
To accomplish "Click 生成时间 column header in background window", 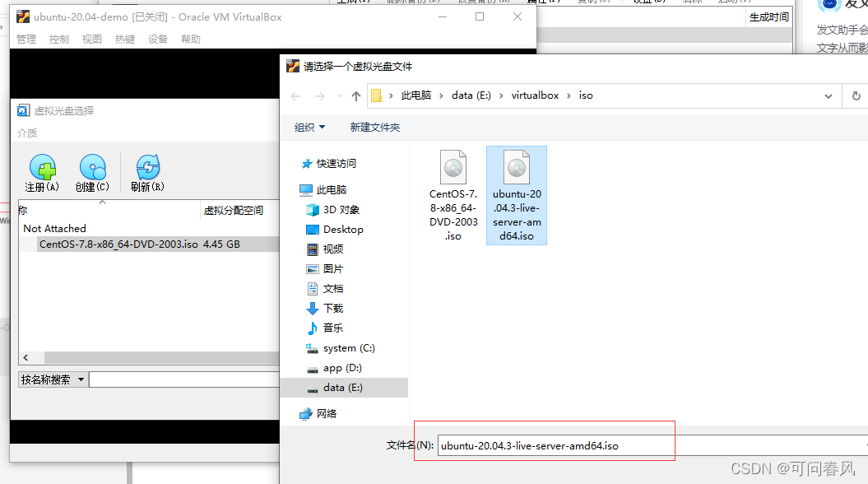I will 769,18.
